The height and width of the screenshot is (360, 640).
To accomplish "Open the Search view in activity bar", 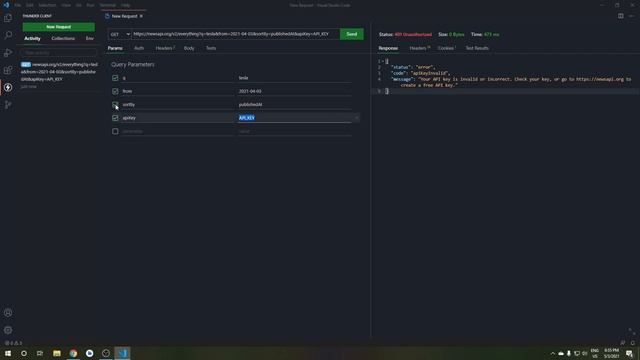I will (x=8, y=35).
